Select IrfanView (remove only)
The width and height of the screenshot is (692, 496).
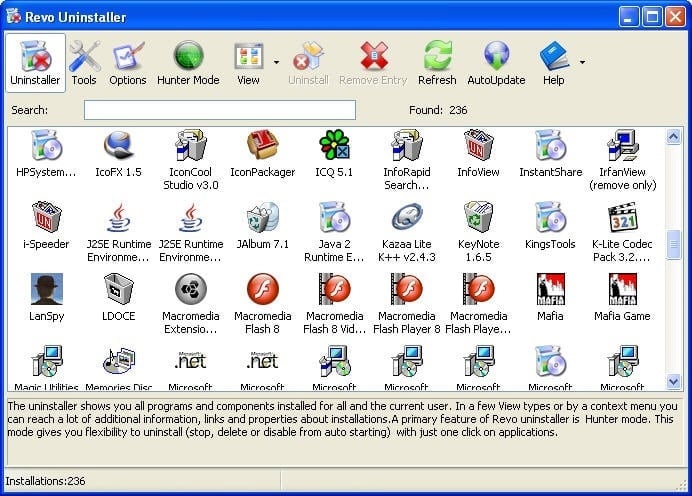coord(623,160)
